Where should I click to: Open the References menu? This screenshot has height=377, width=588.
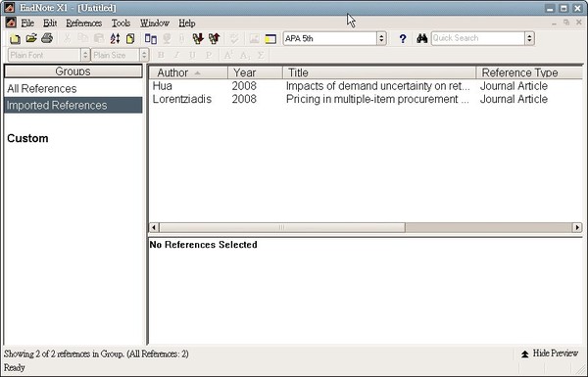pyautogui.click(x=84, y=24)
